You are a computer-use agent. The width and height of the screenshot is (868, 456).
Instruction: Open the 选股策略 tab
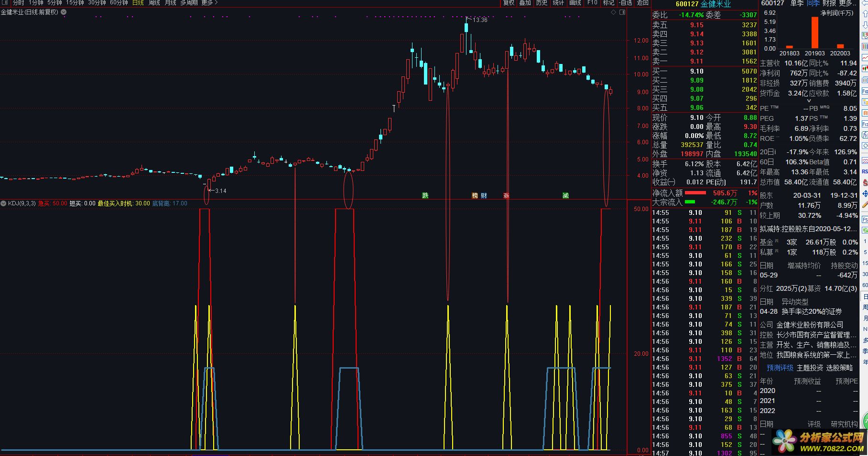(839, 368)
